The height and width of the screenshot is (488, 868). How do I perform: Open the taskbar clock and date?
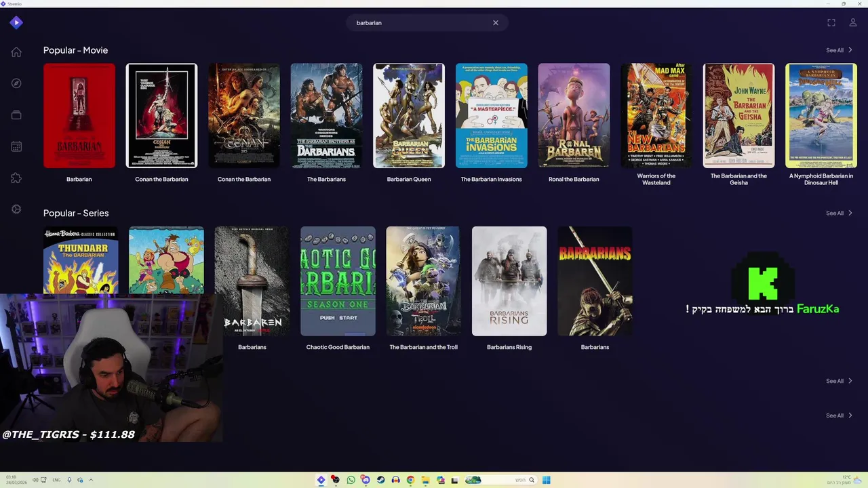16,479
